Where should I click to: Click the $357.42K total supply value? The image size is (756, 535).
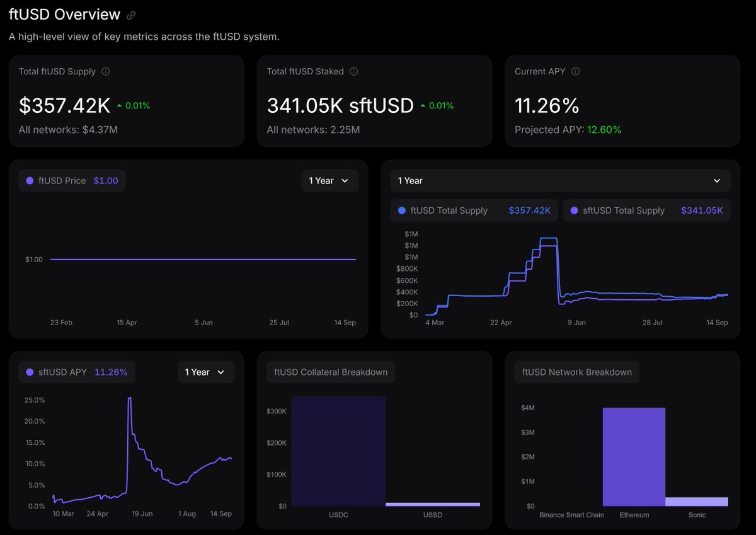click(64, 106)
